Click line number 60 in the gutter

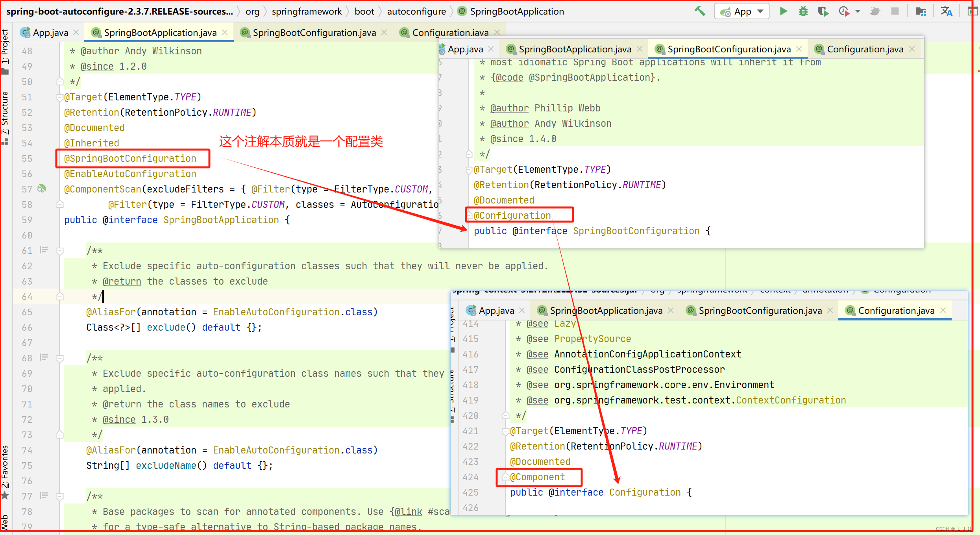(x=27, y=235)
